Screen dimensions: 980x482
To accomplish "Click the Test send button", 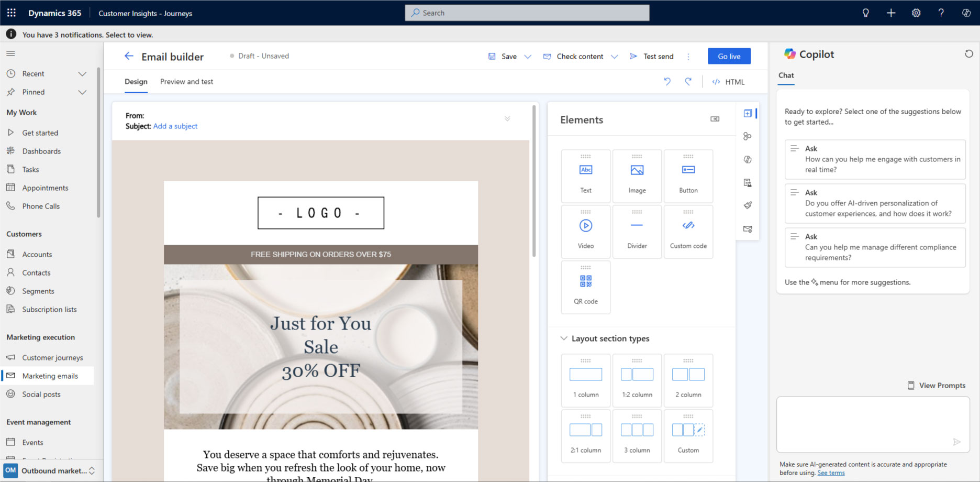I will pos(652,57).
